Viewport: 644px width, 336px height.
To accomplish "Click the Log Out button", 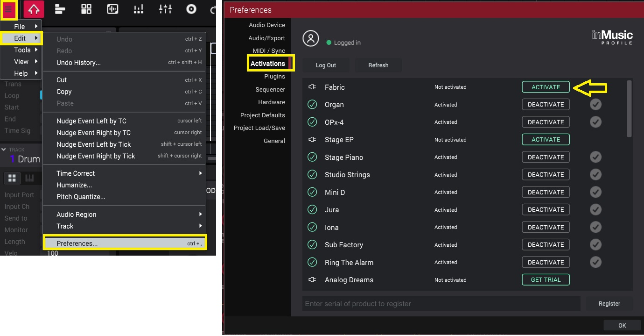I will [x=326, y=65].
